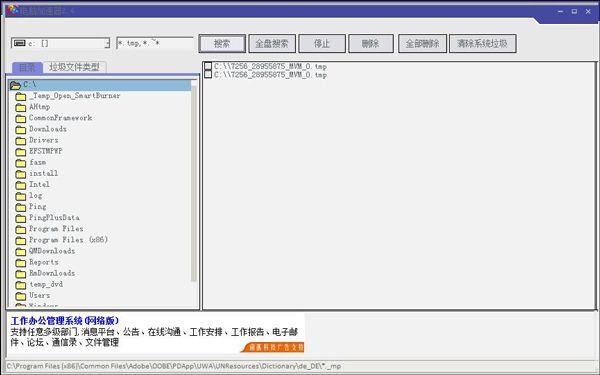
Task: Click the fasm folder icon
Action: (x=21, y=163)
